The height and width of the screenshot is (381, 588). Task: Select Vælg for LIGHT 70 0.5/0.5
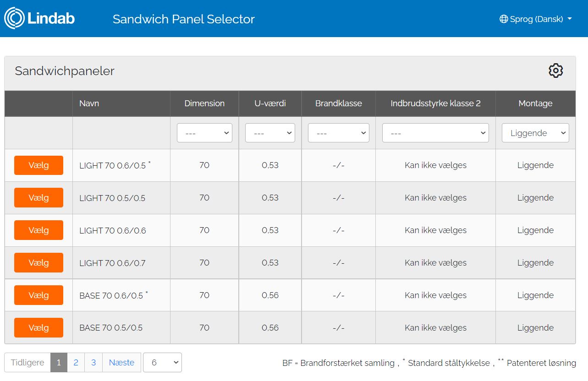(x=38, y=198)
